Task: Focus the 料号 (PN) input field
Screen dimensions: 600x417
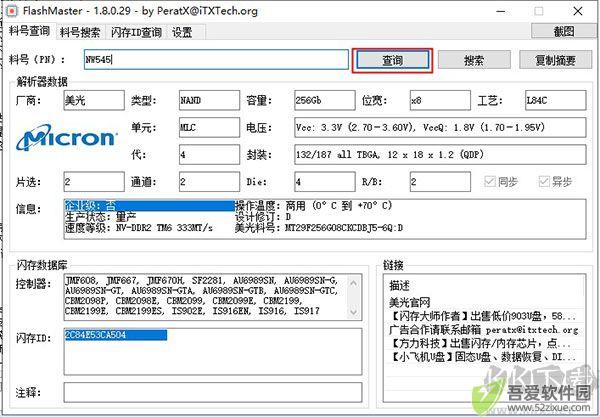Action: tap(216, 60)
